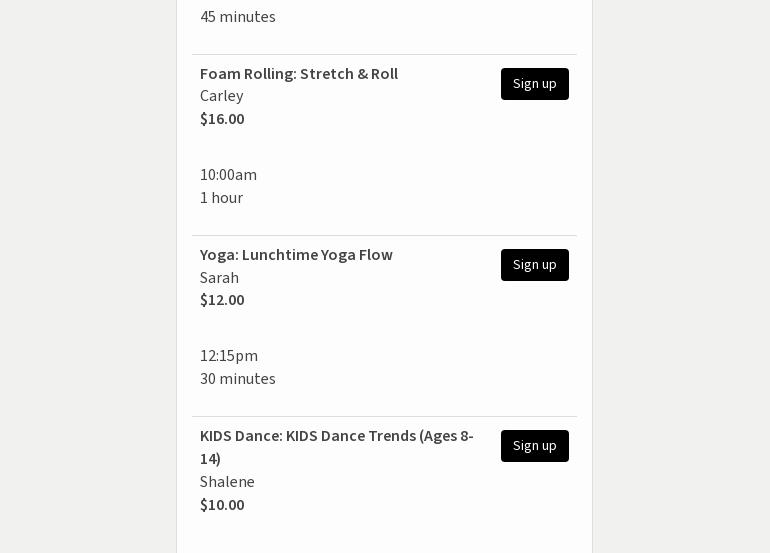This screenshot has height=553, width=770.
Task: Click the 30 minutes duration text
Action: (237, 379)
